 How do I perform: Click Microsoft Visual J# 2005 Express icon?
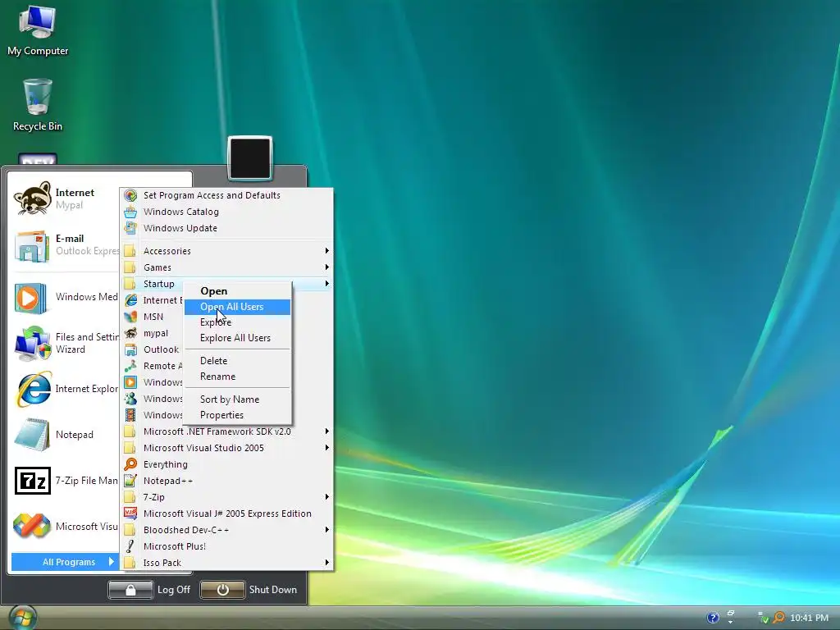(130, 514)
